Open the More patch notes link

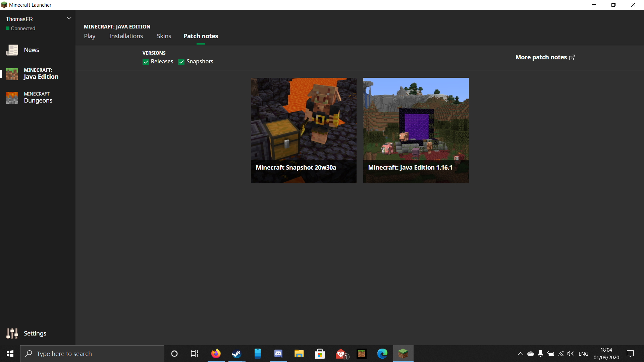pyautogui.click(x=541, y=57)
